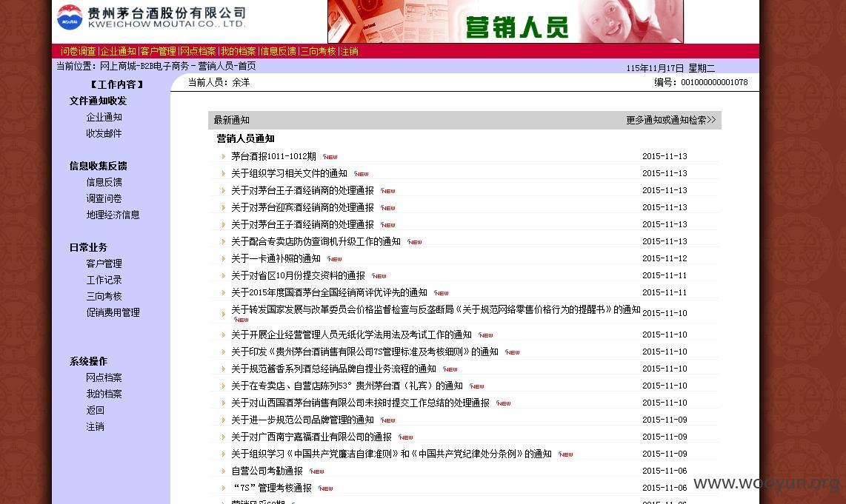Open 企业通知 in the top menu bar
This screenshot has height=504, width=846.
119,51
